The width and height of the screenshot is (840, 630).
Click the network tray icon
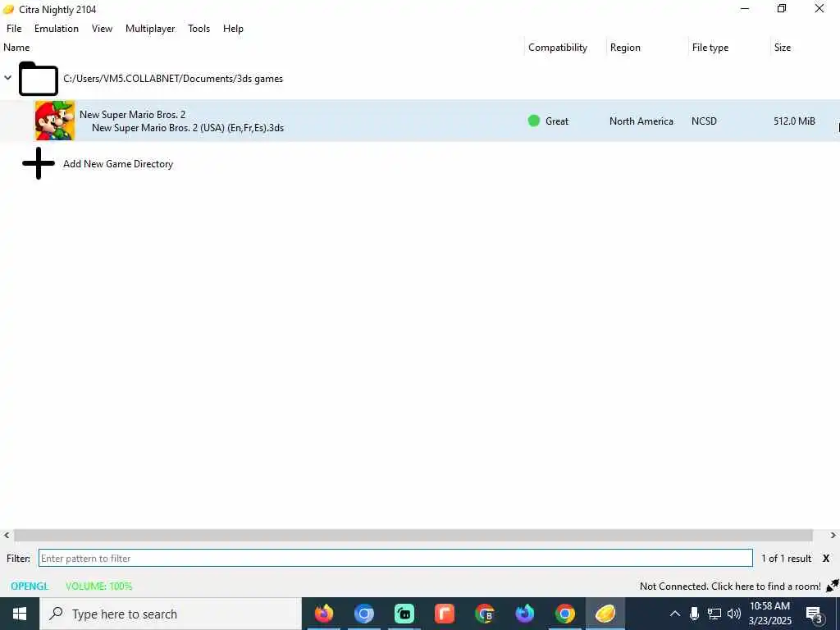714,614
